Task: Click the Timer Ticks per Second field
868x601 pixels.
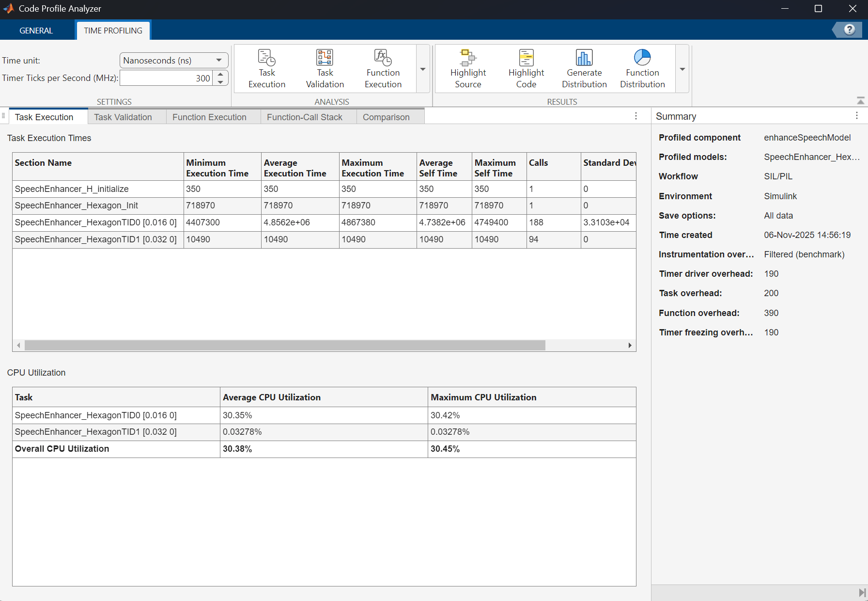Action: click(166, 78)
